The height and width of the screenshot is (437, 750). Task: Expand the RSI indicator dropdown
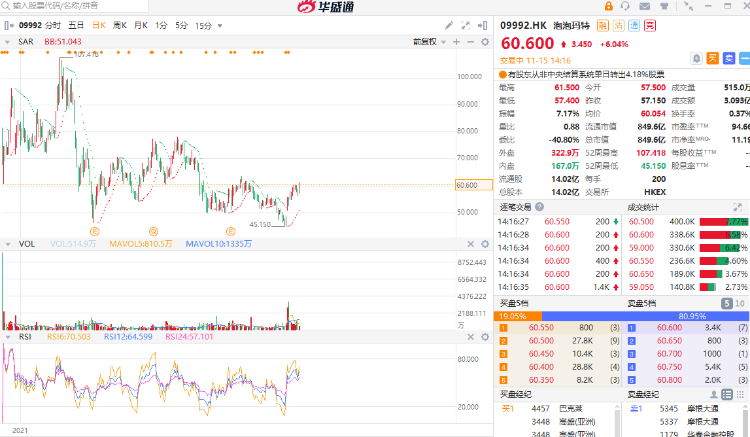point(8,337)
